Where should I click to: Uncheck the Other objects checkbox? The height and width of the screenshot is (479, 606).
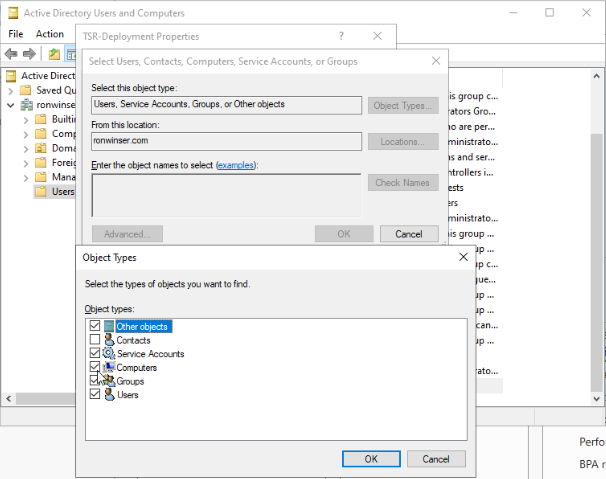(x=95, y=326)
